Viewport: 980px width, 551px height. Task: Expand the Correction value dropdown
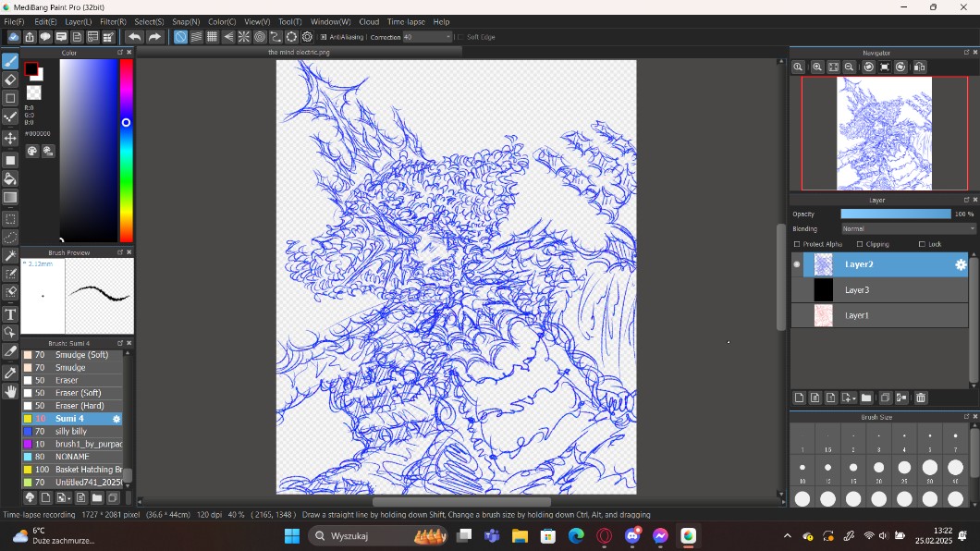[448, 37]
